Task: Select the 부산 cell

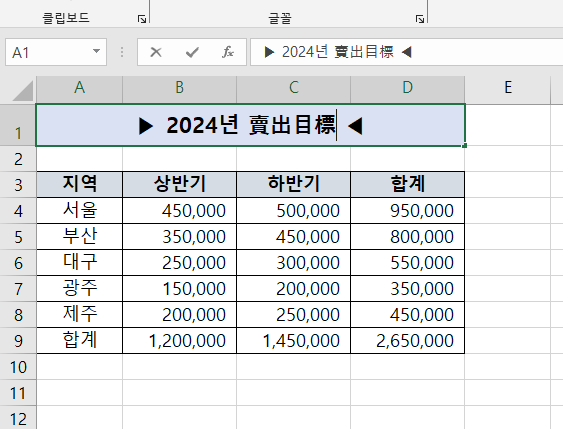Action: point(79,237)
